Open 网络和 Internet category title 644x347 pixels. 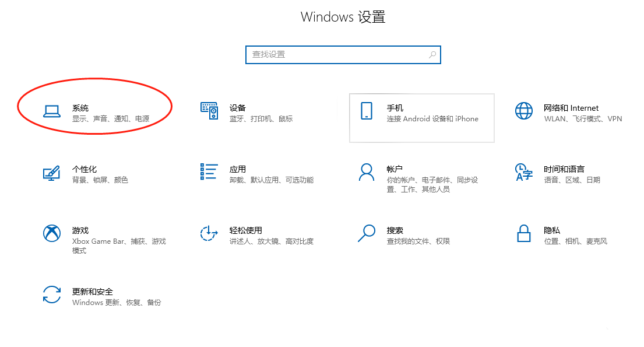(571, 108)
